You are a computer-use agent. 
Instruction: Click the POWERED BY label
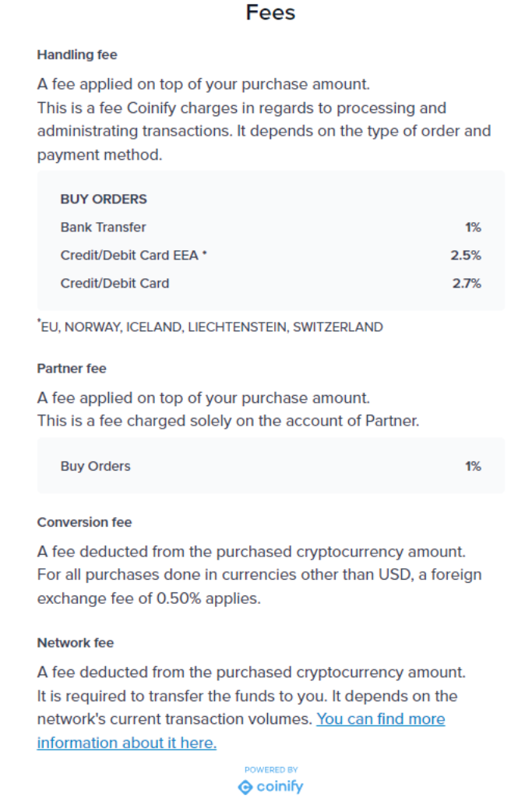pyautogui.click(x=271, y=770)
